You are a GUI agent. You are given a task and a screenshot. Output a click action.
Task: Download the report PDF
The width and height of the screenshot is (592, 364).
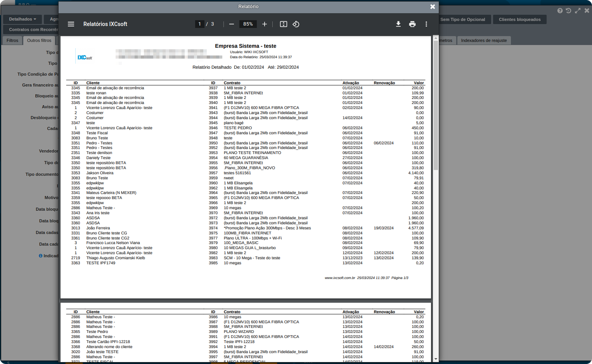coord(398,24)
